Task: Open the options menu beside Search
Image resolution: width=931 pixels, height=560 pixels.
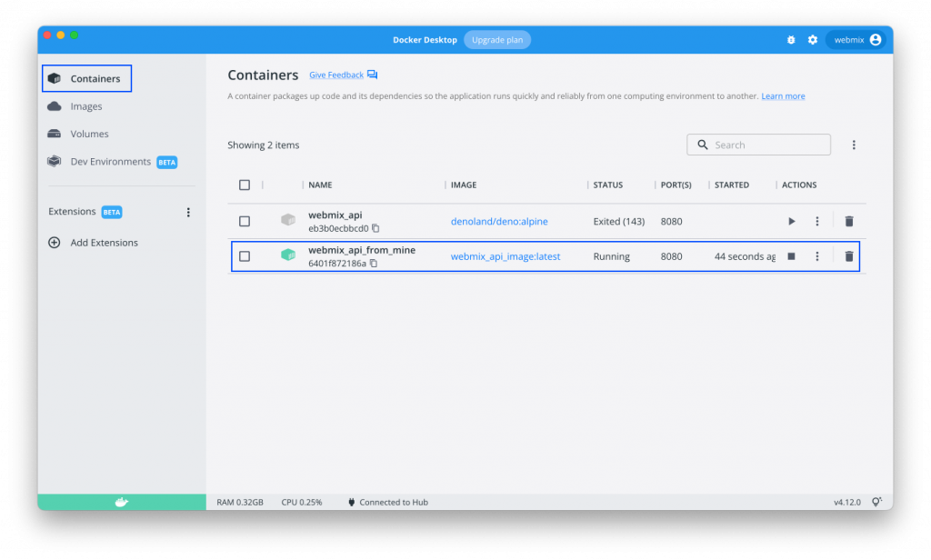Action: click(x=854, y=145)
